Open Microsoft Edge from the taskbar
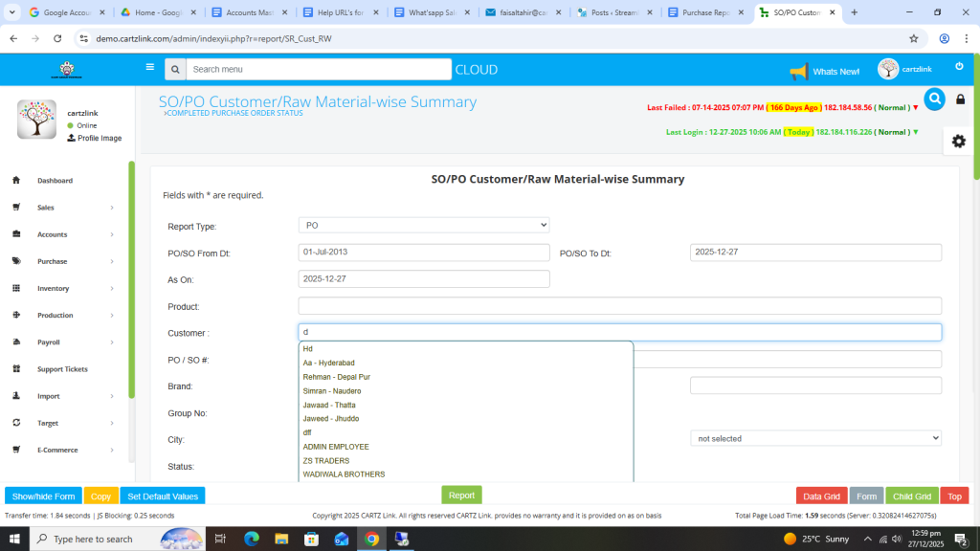Viewport: 980px width, 551px height. (252, 539)
